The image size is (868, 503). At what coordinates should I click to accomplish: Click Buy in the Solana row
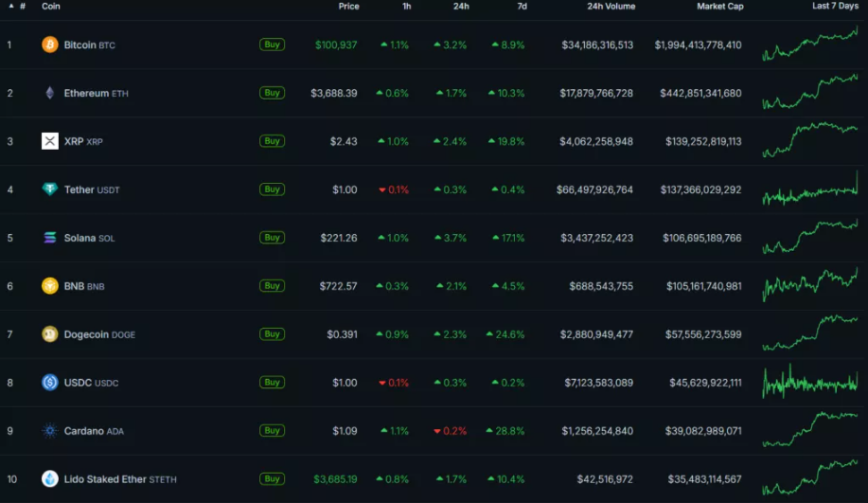pyautogui.click(x=272, y=237)
